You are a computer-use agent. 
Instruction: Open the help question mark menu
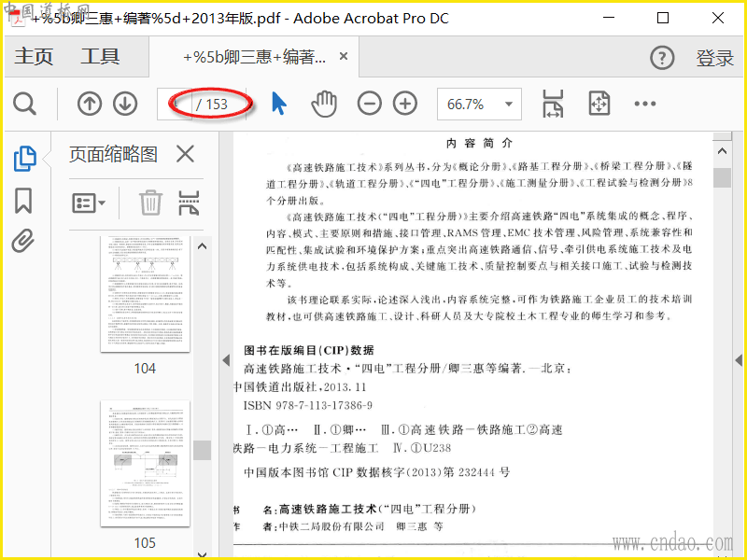(x=662, y=58)
